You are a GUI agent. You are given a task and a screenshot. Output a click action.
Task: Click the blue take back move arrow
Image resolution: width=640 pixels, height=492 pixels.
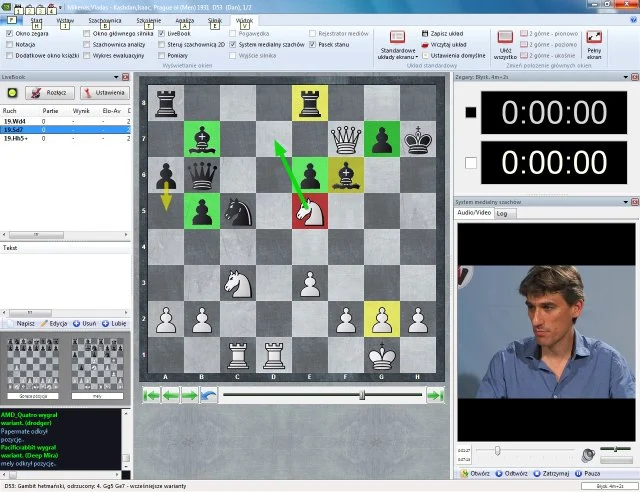point(208,395)
